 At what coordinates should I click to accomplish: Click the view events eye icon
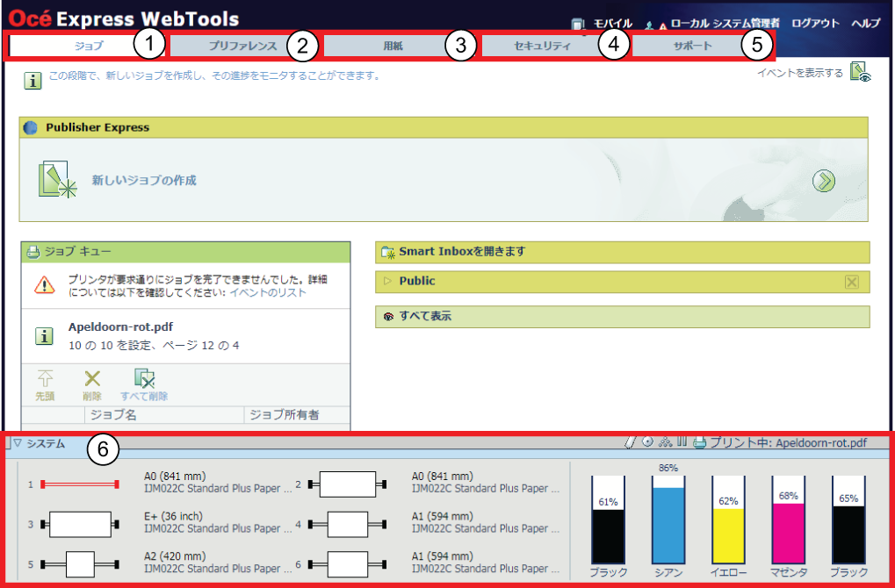pos(860,72)
